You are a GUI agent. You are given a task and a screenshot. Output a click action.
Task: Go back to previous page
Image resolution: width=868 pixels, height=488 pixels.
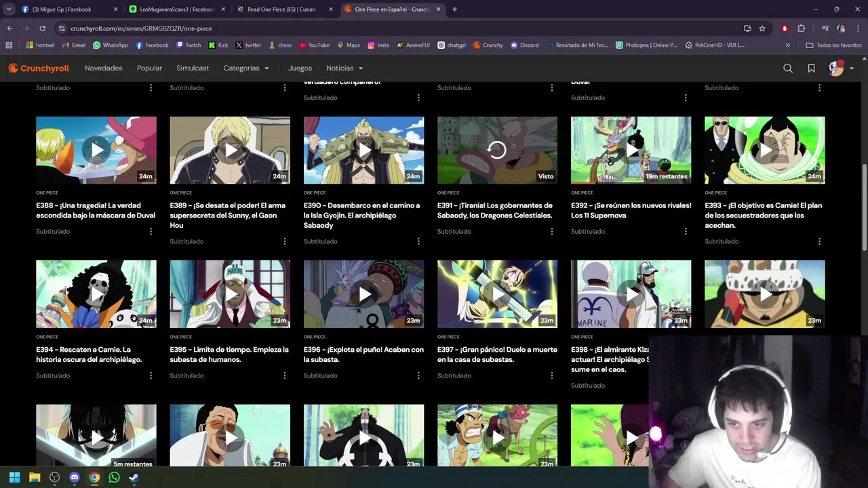tap(9, 28)
